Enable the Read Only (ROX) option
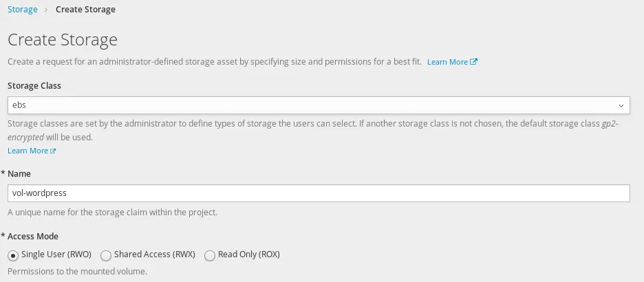 coord(210,255)
